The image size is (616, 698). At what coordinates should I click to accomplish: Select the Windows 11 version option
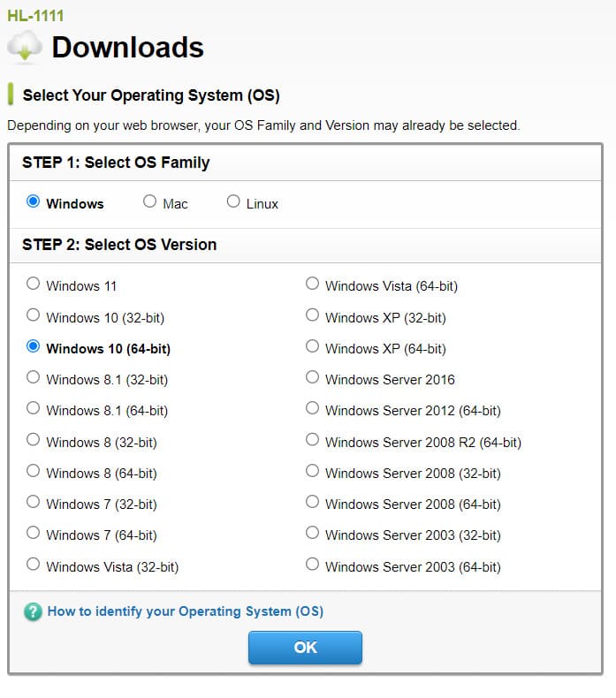pyautogui.click(x=34, y=285)
